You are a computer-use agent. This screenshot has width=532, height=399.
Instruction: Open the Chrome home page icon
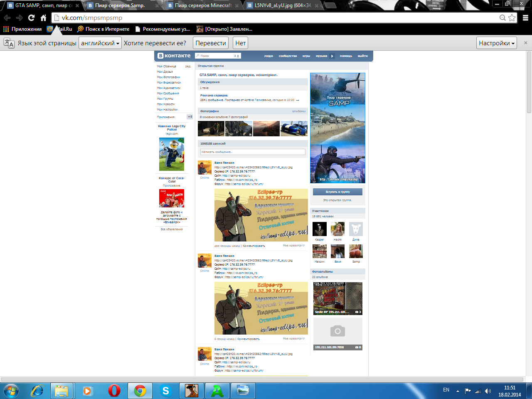point(43,18)
